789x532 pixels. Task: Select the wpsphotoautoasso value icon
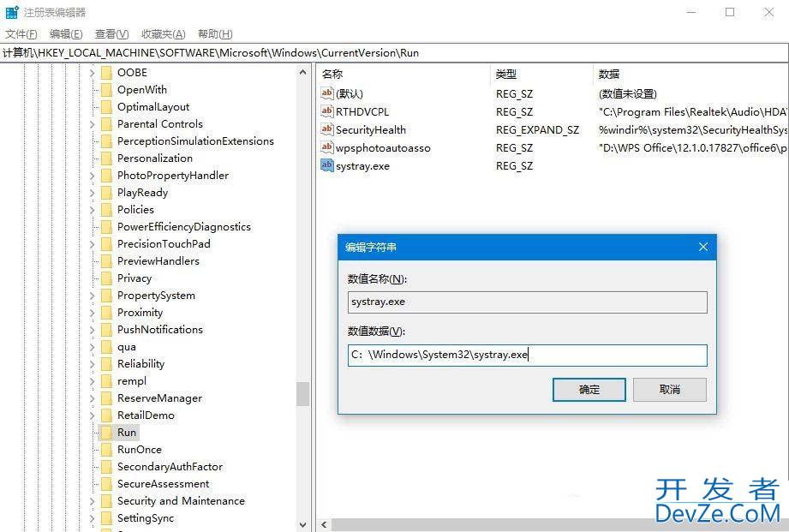(x=326, y=147)
